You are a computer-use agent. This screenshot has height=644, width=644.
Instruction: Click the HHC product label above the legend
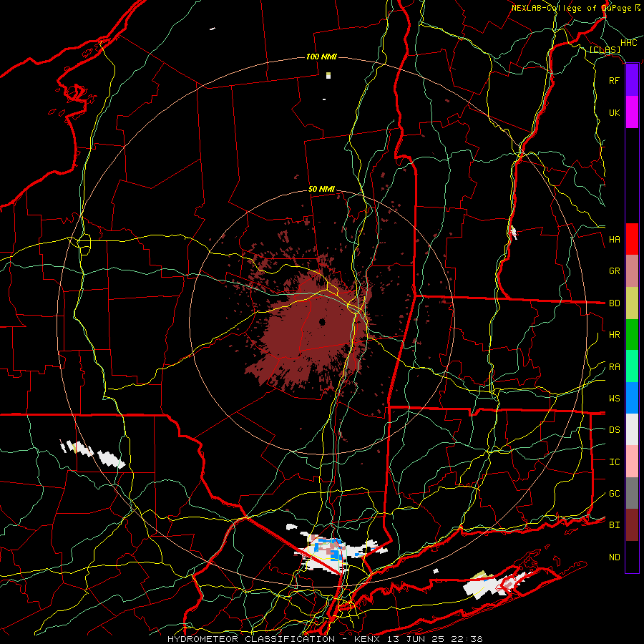pos(629,43)
